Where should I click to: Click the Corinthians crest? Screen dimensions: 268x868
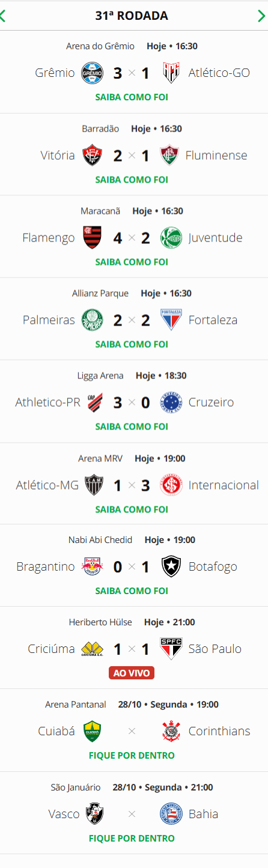(x=171, y=731)
